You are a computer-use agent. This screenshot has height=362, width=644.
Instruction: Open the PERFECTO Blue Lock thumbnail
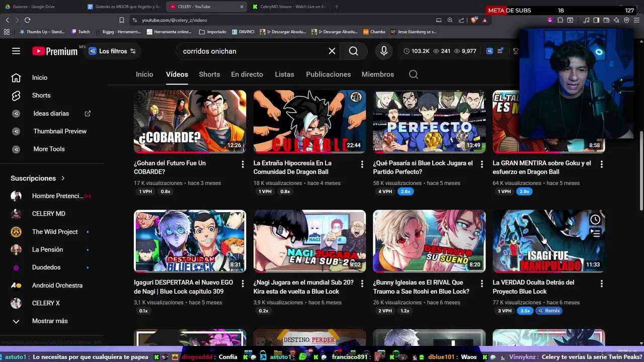(x=429, y=121)
